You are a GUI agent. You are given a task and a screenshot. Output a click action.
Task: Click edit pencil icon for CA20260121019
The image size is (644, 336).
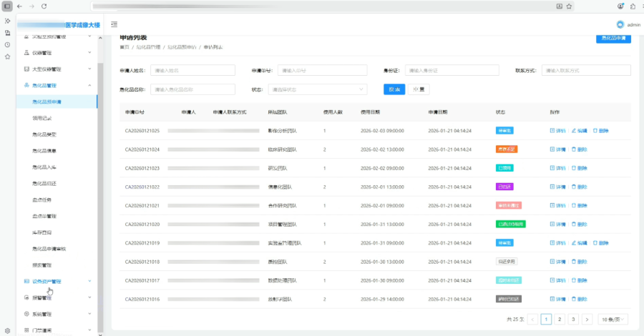pos(574,243)
